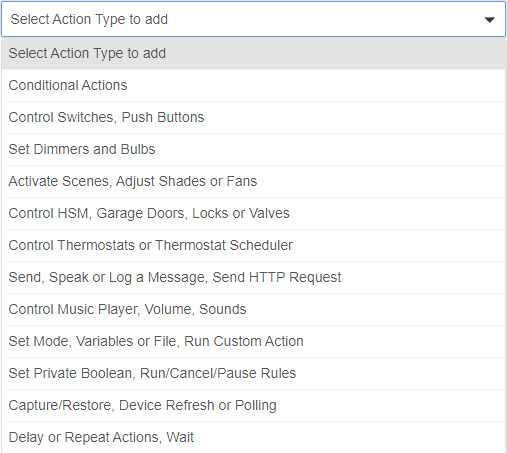This screenshot has height=453, width=507.
Task: Pick the option containing Thermostat Scheduler
Action: click(x=253, y=245)
